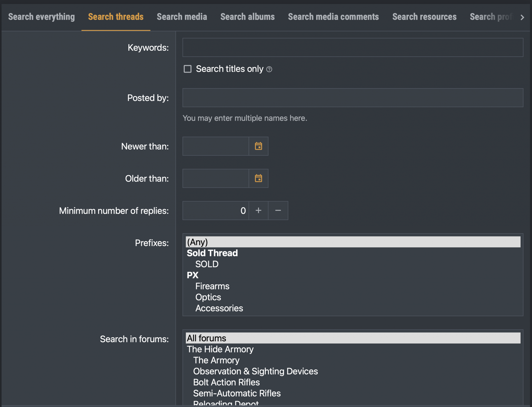
Task: Increase minimum replies with plus button
Action: (258, 210)
